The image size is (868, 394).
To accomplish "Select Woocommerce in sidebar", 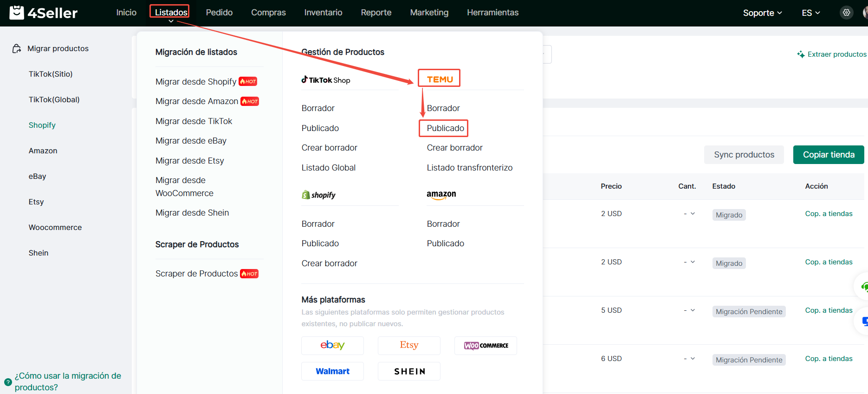I will [x=55, y=227].
